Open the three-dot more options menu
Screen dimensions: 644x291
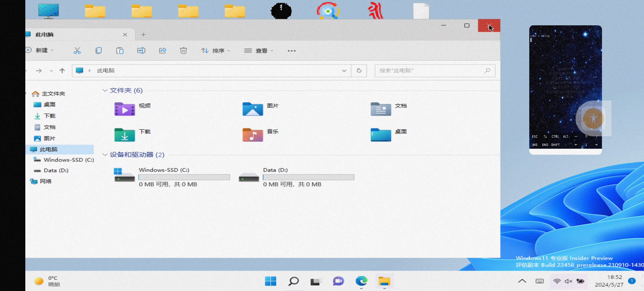pyautogui.click(x=292, y=51)
